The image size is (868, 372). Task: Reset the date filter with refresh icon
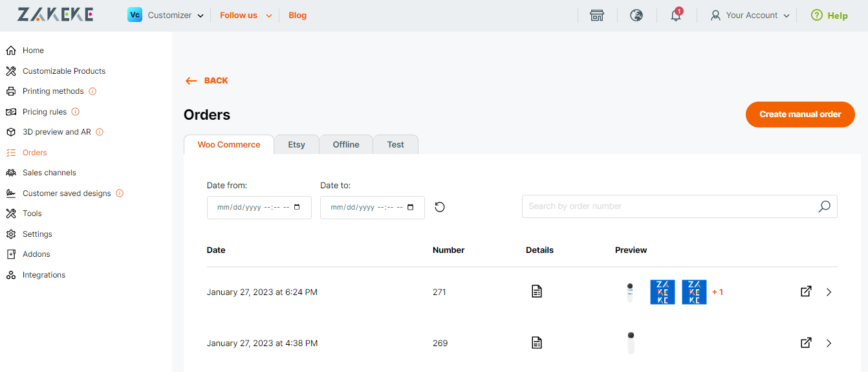(440, 207)
